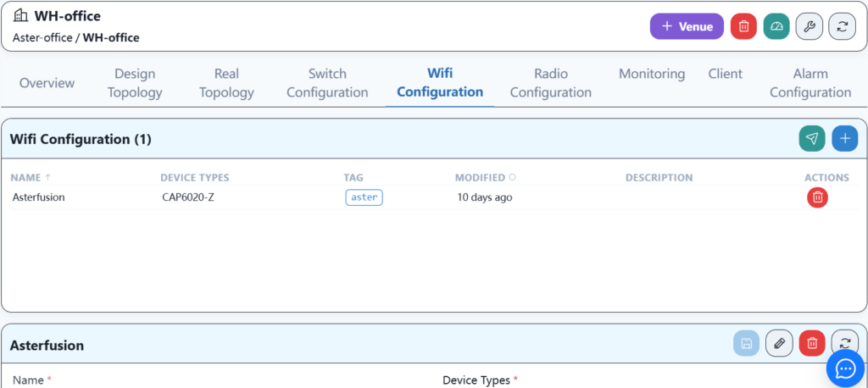Viewport: 868px width, 388px height.
Task: Delete Asterfusion using the detail panel trash icon
Action: click(x=812, y=343)
